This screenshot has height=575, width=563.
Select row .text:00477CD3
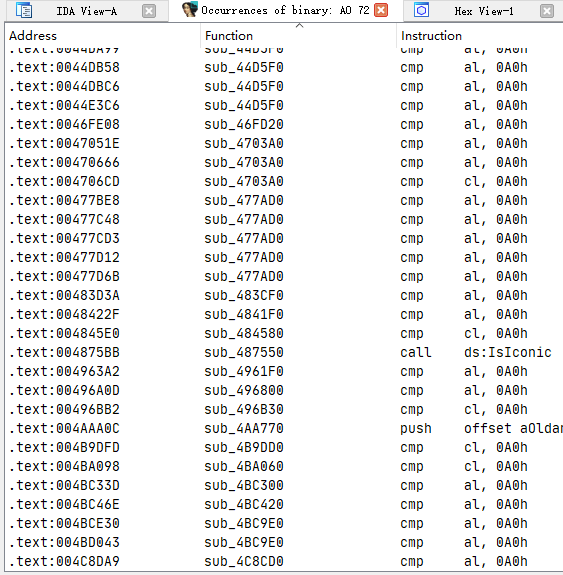pyautogui.click(x=284, y=239)
